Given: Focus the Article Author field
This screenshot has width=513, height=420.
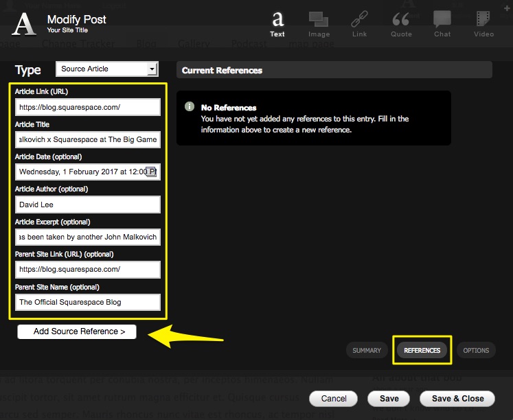Looking at the screenshot, I should tap(88, 205).
